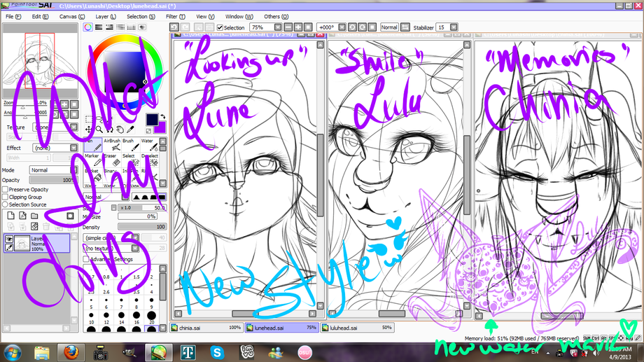
Task: Swap foreground and background colors arrow
Action: (x=162, y=117)
